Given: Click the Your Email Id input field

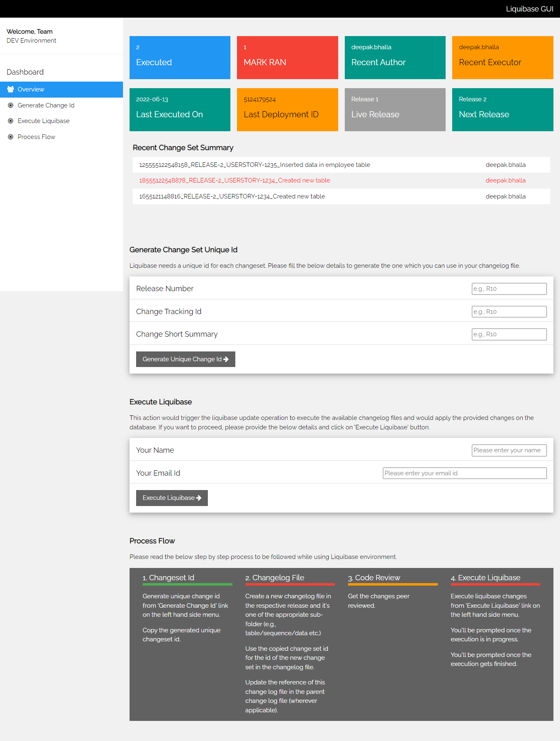Looking at the screenshot, I should [x=465, y=473].
